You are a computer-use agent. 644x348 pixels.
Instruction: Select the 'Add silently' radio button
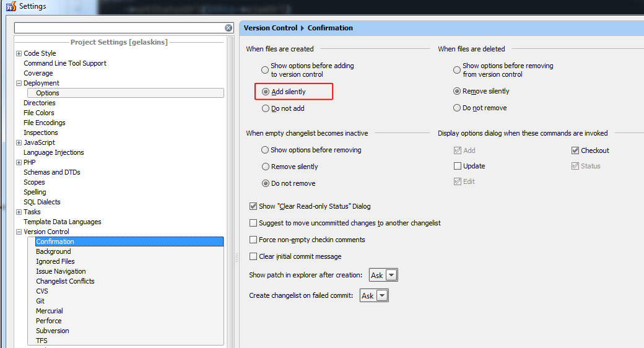point(266,92)
